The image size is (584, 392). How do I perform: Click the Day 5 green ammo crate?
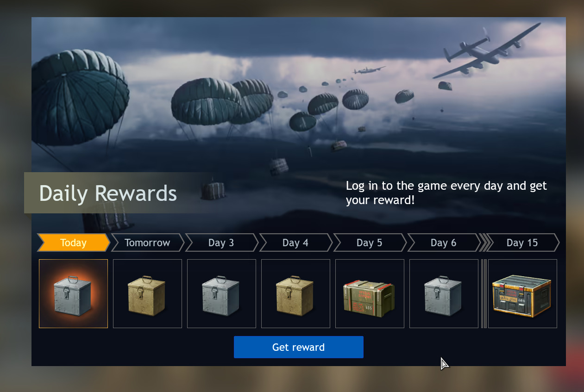click(x=370, y=293)
